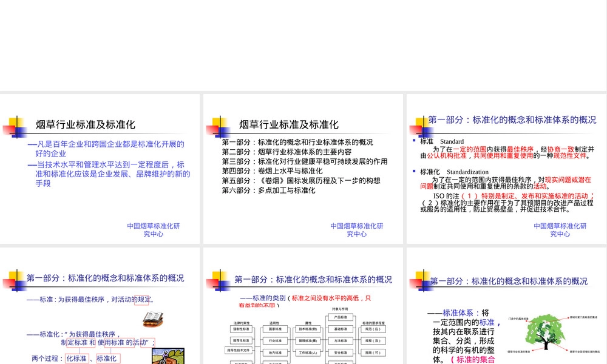Click title 第一部分 above 标准的类别 chart
The width and height of the screenshot is (607, 364).
[313, 280]
